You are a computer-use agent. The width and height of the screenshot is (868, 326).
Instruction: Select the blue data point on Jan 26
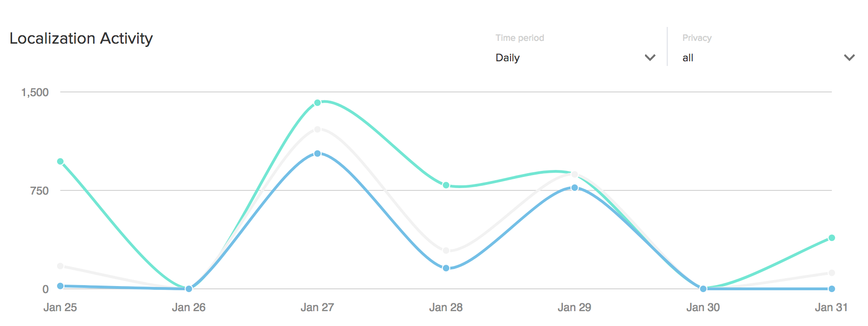click(x=189, y=289)
